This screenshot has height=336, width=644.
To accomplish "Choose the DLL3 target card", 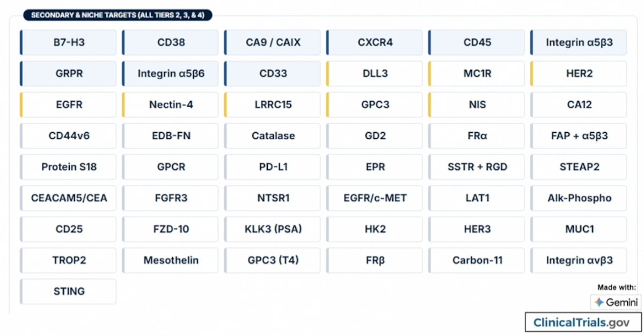I will click(375, 73).
